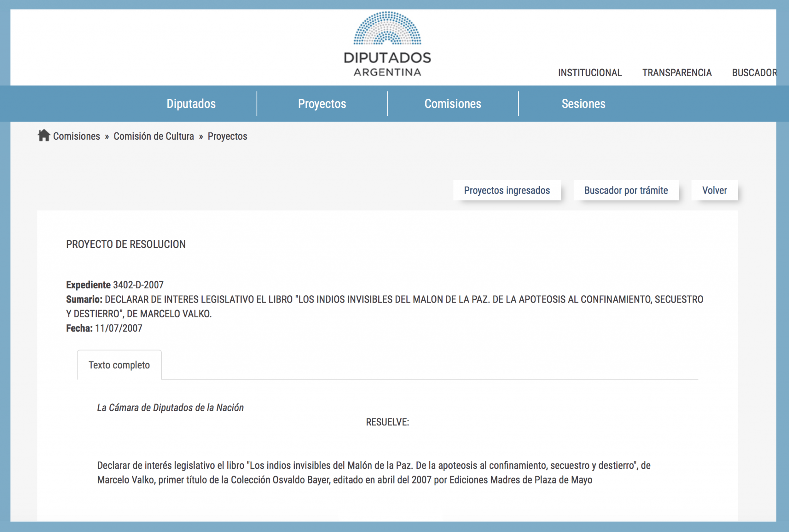Viewport: 789px width, 532px height.
Task: Click Proyectos breadcrumb link
Action: tap(227, 137)
